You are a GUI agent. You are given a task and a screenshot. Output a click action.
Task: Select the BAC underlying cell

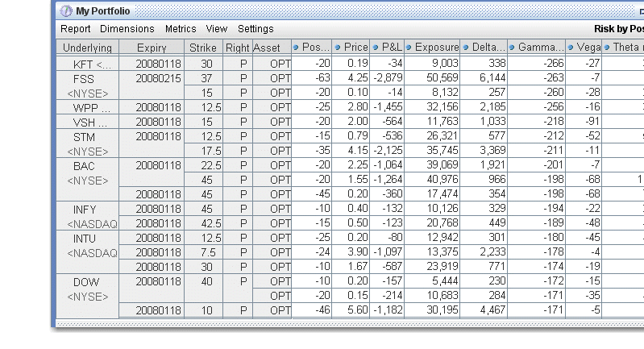(x=85, y=165)
